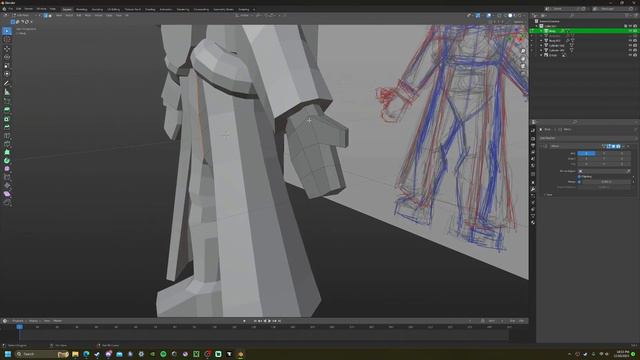The width and height of the screenshot is (640, 360).
Task: Switch to face select mode
Action: 50,16
